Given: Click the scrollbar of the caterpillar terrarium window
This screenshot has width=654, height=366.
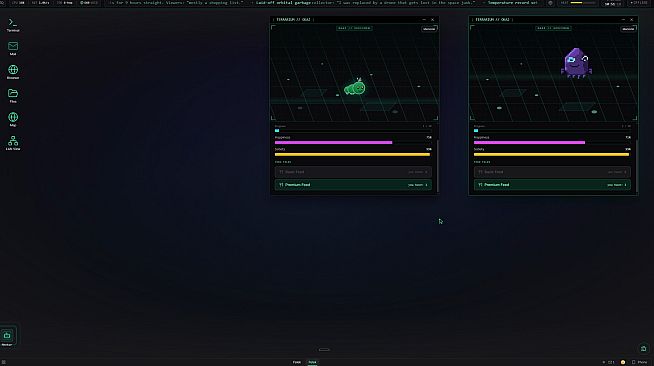Looking at the screenshot, I should (438, 166).
